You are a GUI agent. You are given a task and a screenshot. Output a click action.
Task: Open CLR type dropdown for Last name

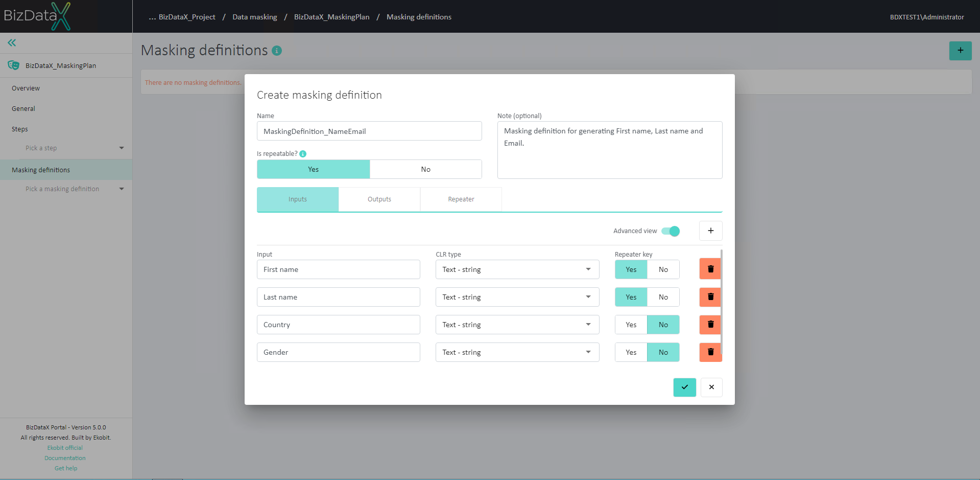coord(517,297)
